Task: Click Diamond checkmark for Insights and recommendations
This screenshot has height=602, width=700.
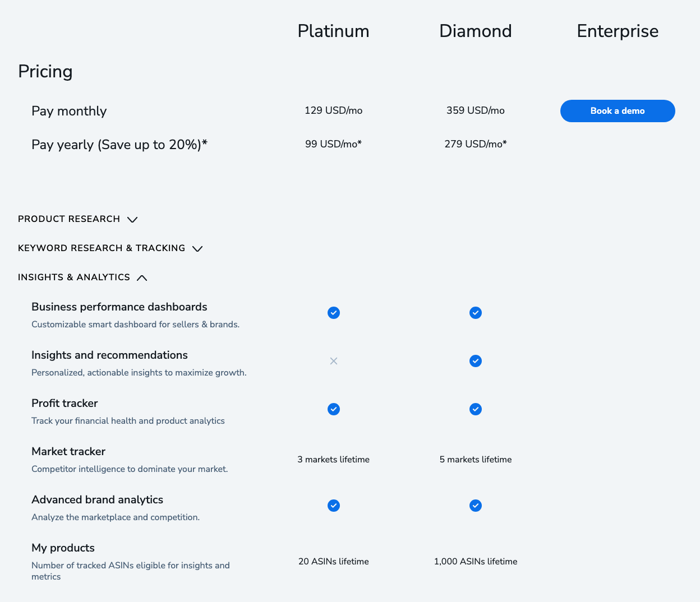Action: click(x=476, y=361)
